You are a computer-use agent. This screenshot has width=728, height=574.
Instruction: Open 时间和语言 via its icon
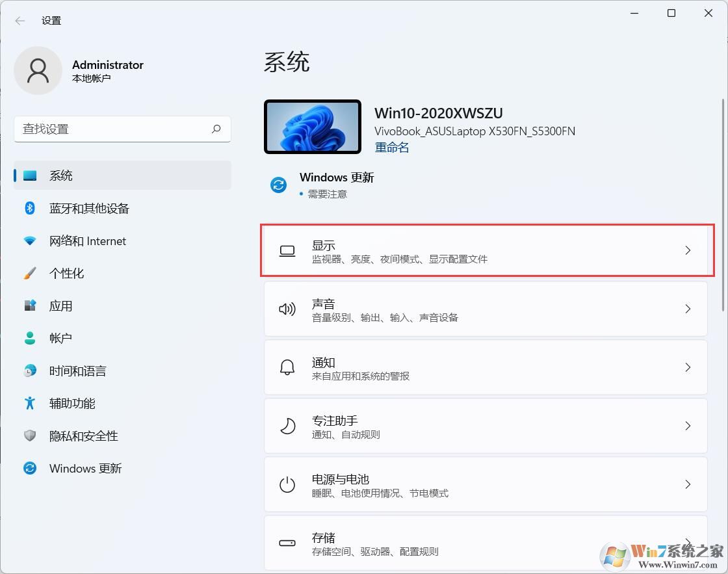click(x=31, y=371)
